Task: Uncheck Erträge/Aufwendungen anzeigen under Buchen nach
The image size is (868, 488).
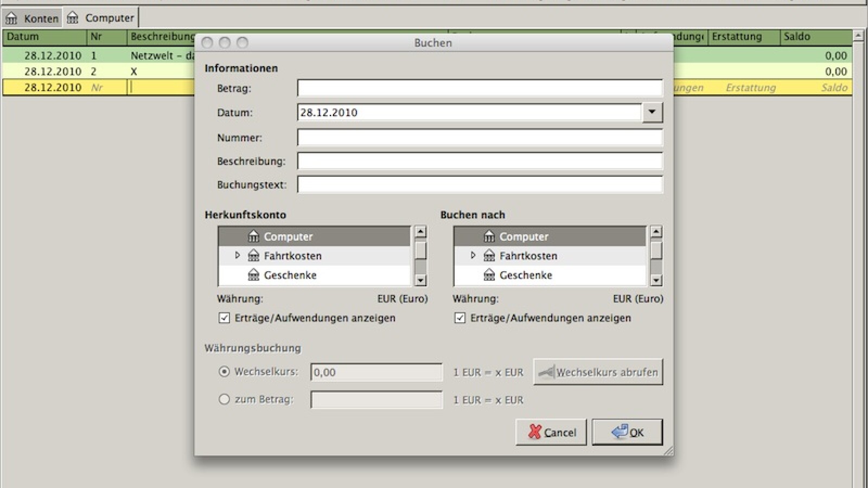Action: [459, 318]
